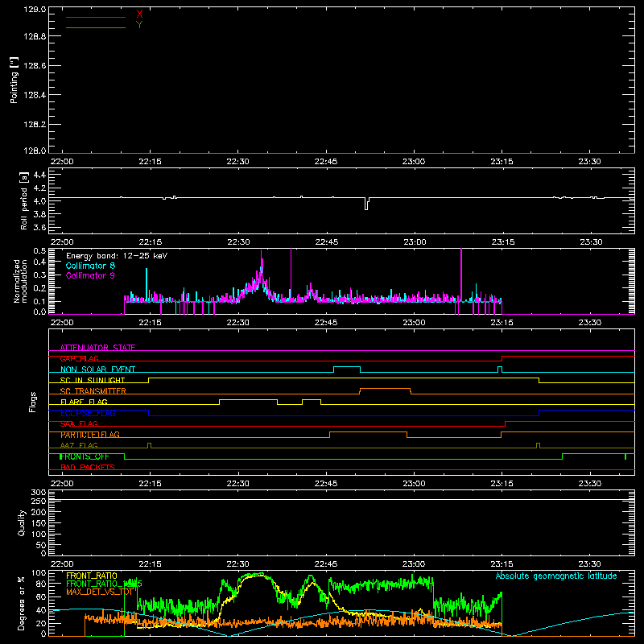This screenshot has width=644, height=644.
Task: Select the olive 'Y' legend label
Action: (139, 25)
